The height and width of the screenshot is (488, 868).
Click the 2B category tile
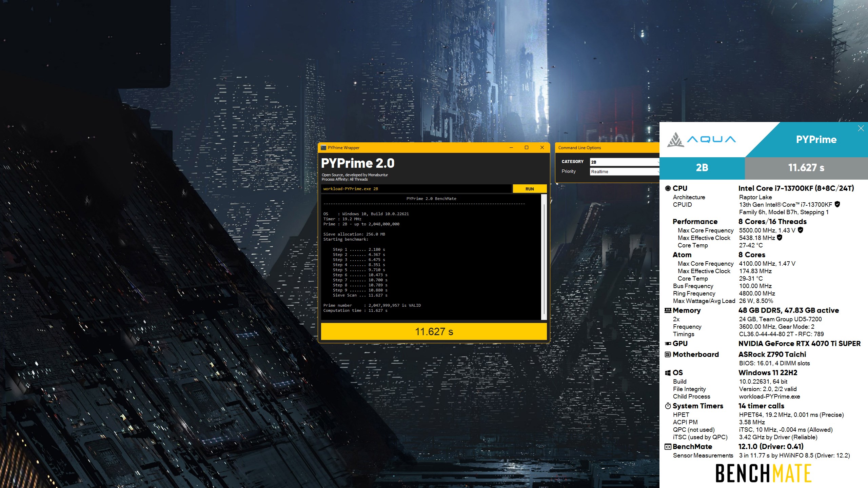(702, 168)
